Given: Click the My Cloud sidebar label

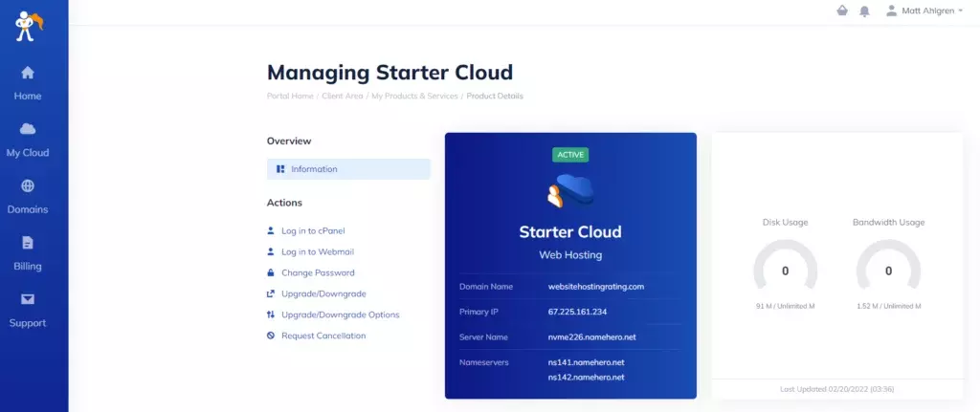Looking at the screenshot, I should point(28,153).
